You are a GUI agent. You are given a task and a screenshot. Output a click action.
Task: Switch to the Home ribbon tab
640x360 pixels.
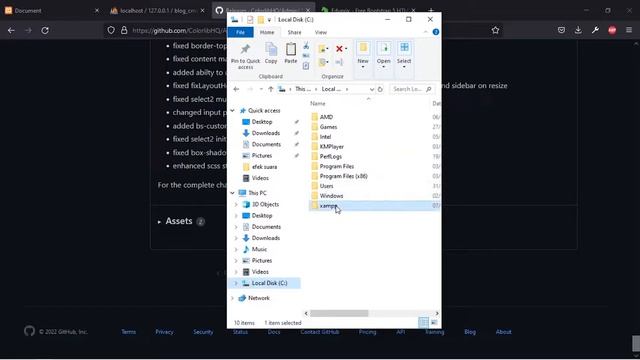267,32
